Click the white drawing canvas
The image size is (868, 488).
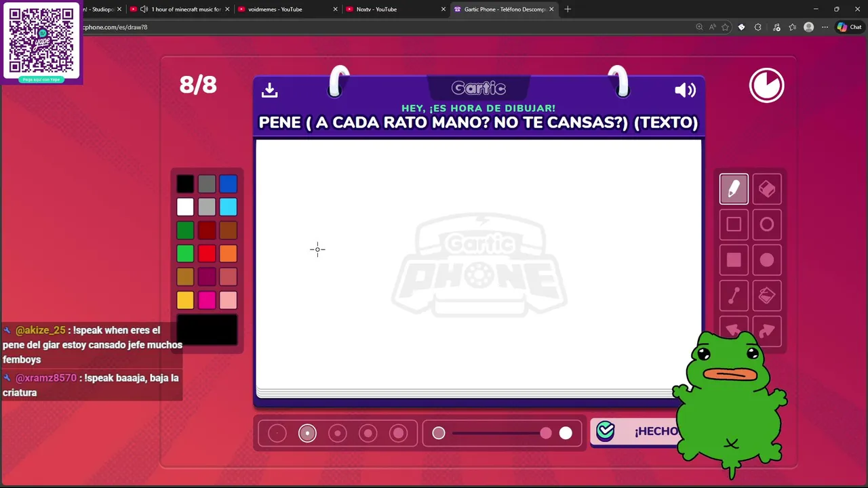478,264
